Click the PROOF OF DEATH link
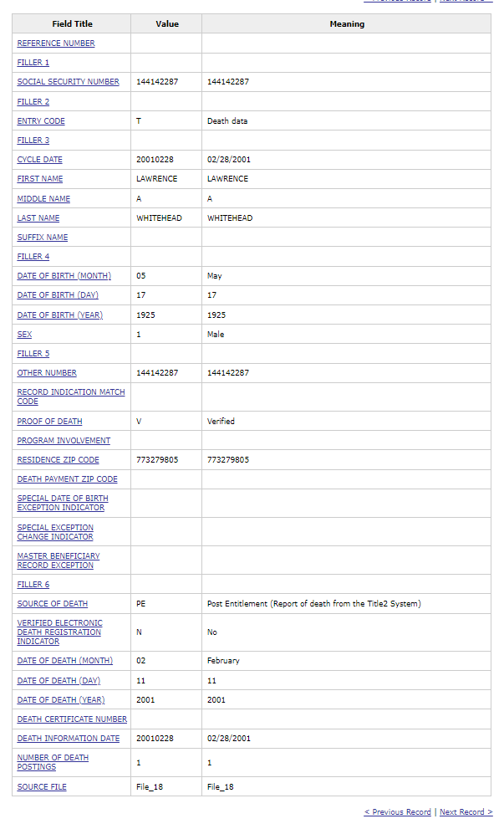This screenshot has height=829, width=504. pyautogui.click(x=49, y=422)
